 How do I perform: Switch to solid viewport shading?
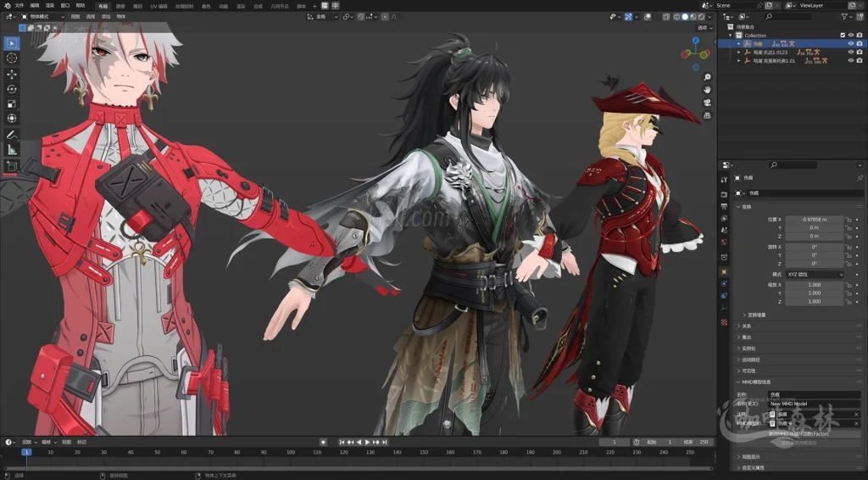(685, 17)
